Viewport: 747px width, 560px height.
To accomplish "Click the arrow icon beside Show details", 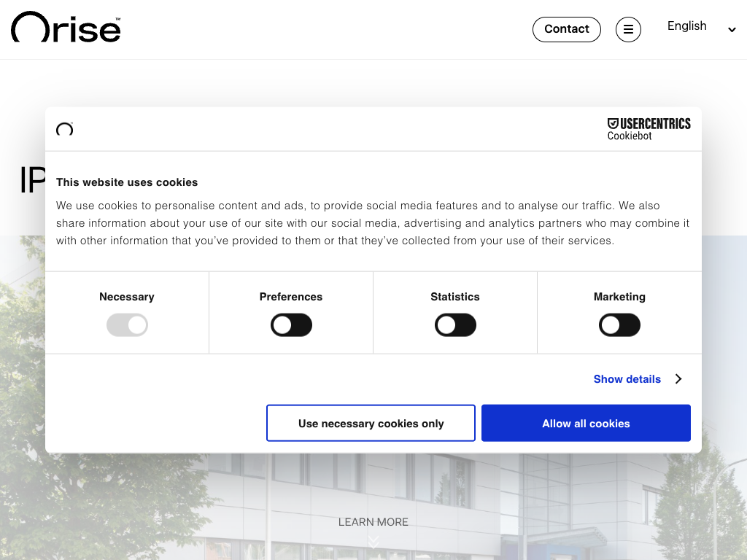I will tap(678, 379).
